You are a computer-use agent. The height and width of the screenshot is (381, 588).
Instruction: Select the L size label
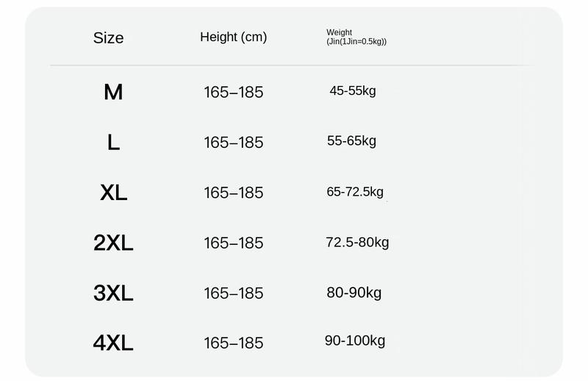(x=113, y=143)
